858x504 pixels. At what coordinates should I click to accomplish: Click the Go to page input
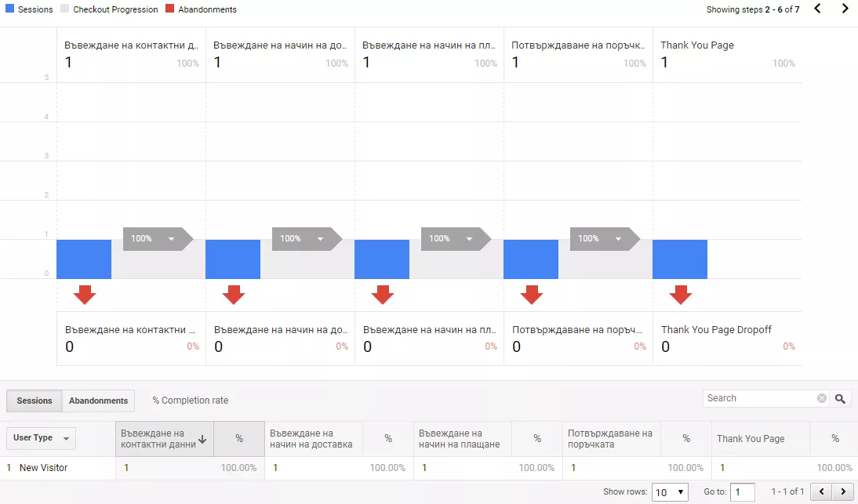(743, 492)
